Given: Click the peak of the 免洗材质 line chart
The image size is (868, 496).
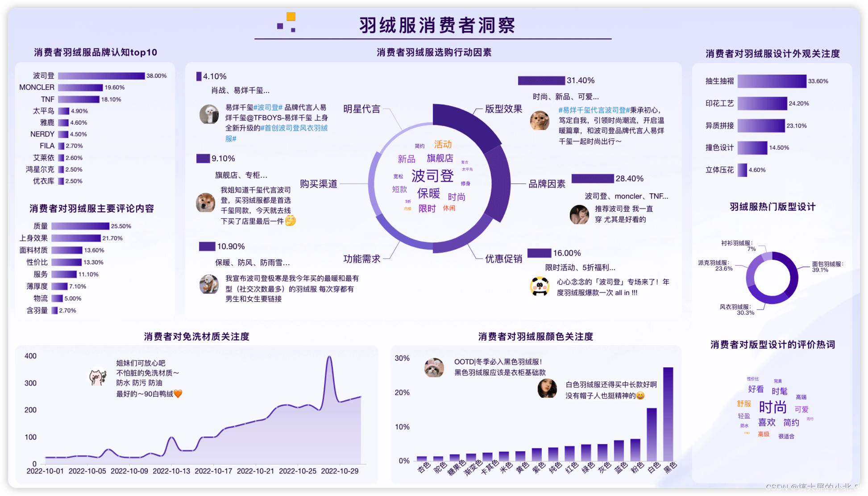Looking at the screenshot, I should pyautogui.click(x=329, y=357).
